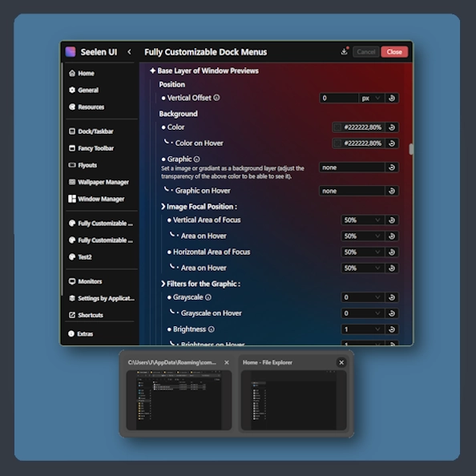Click the Seelen UI logo icon

[x=71, y=52]
